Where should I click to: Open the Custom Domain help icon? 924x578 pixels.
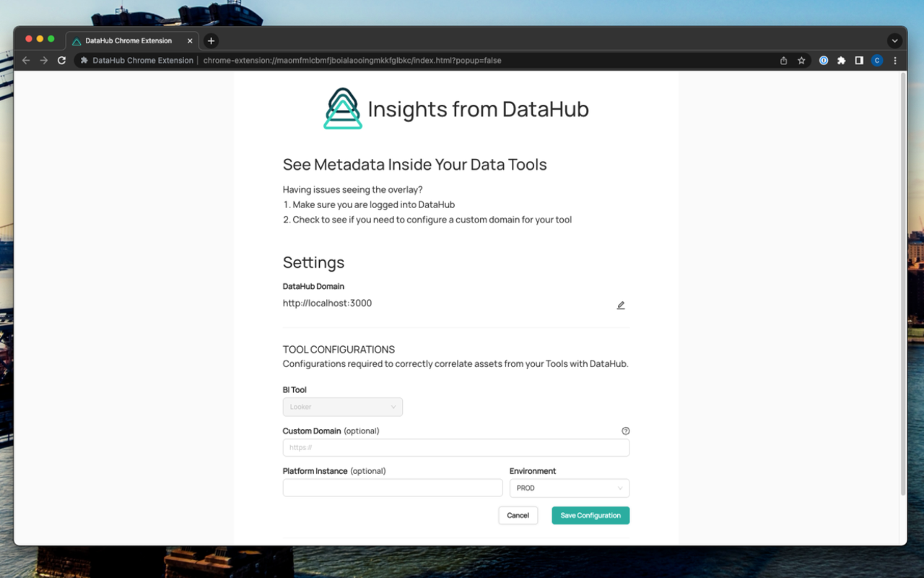pos(626,431)
